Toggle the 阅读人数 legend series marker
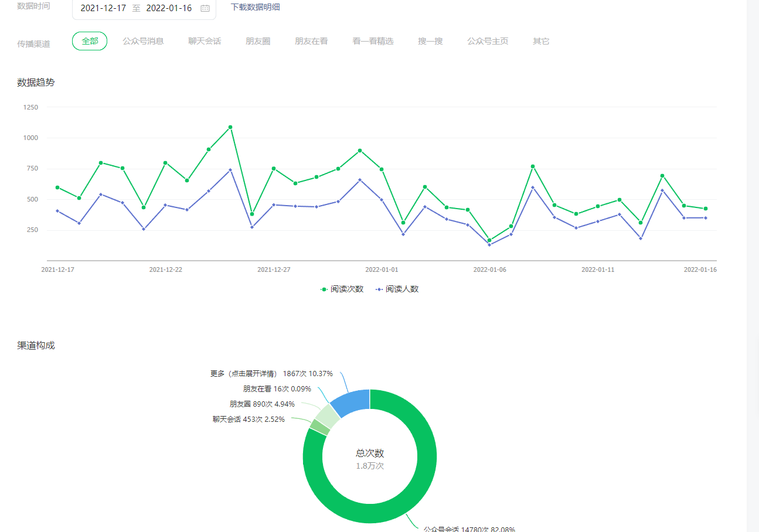Image resolution: width=759 pixels, height=532 pixels. [379, 289]
